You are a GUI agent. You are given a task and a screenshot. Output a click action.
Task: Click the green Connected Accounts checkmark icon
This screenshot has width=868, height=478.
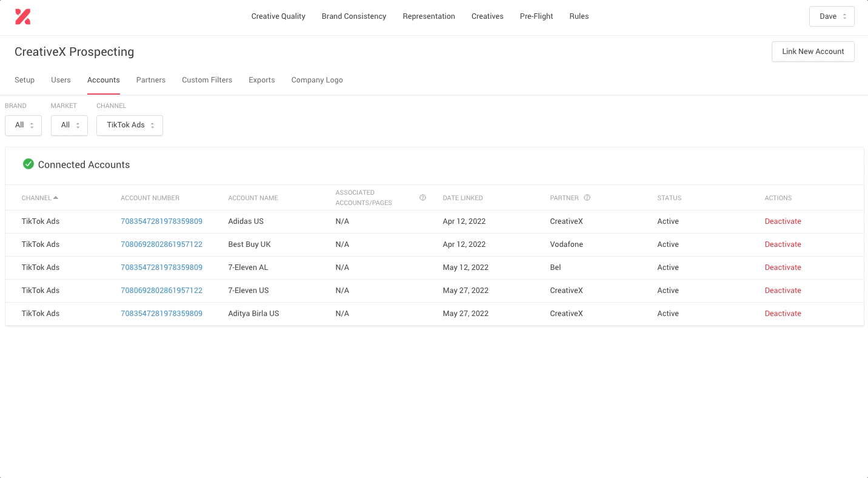(x=28, y=164)
